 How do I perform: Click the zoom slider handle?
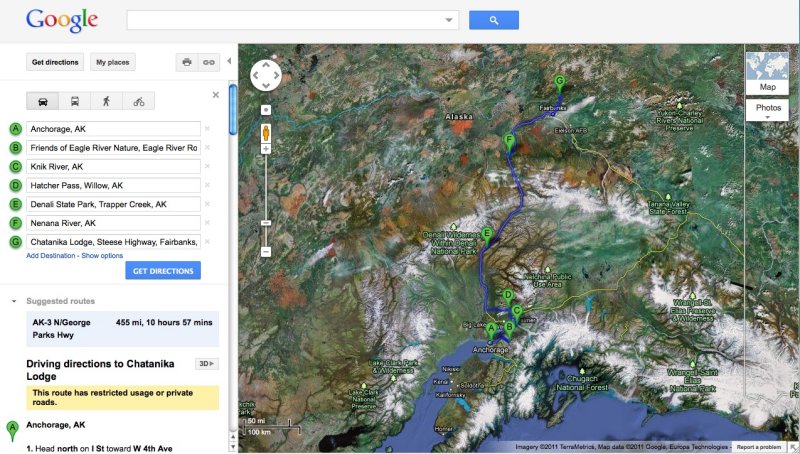[x=266, y=223]
